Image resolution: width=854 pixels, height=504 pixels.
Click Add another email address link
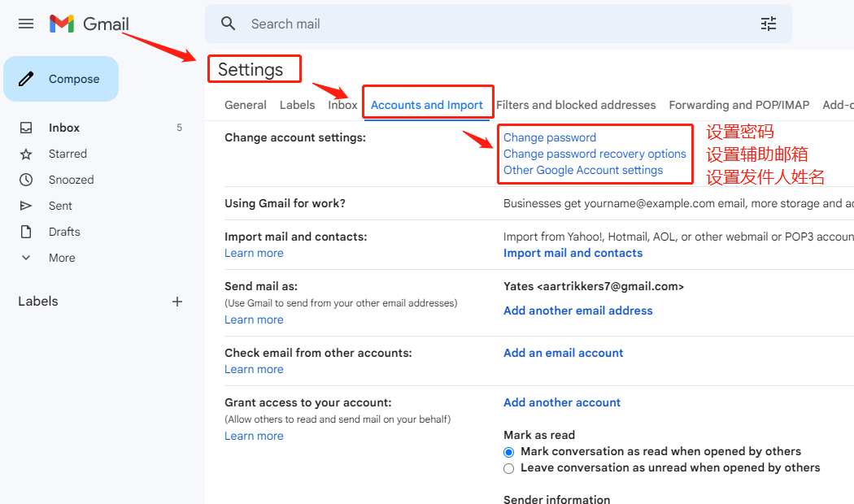click(577, 311)
